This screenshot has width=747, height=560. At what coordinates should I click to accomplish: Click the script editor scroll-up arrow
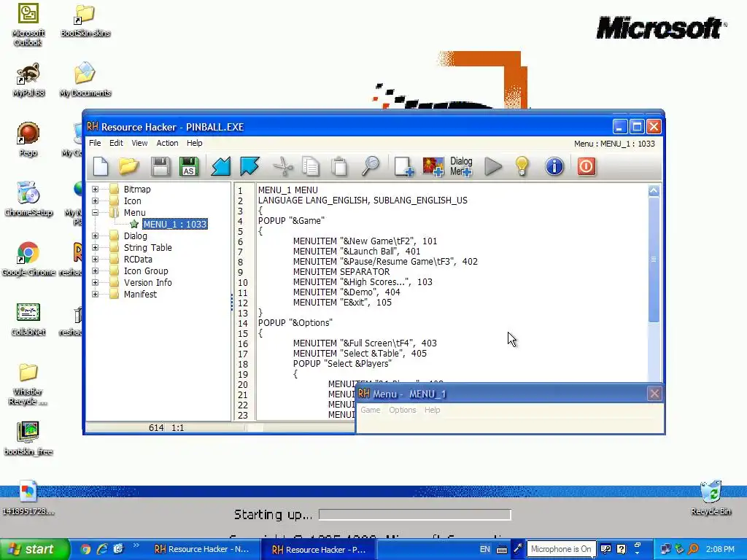point(654,191)
